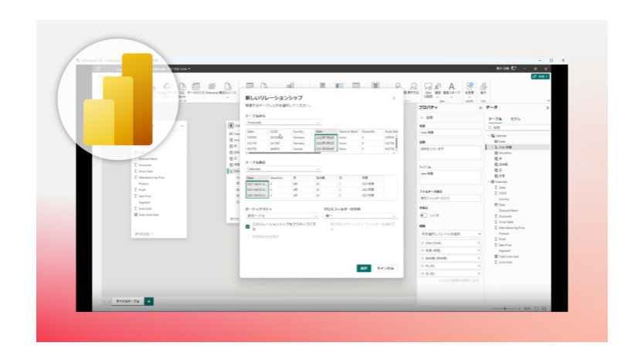Select Segment field in data pane
This screenshot has width=644, height=363.
[x=505, y=250]
